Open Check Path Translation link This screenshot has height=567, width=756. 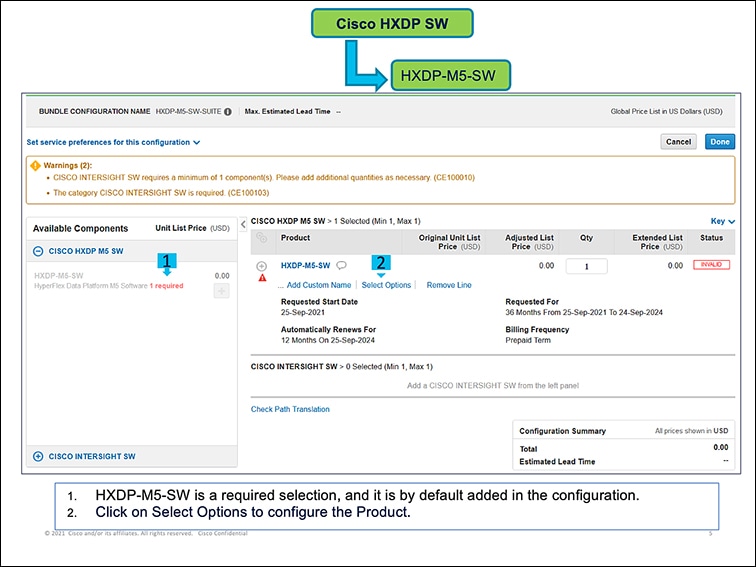pyautogui.click(x=290, y=409)
